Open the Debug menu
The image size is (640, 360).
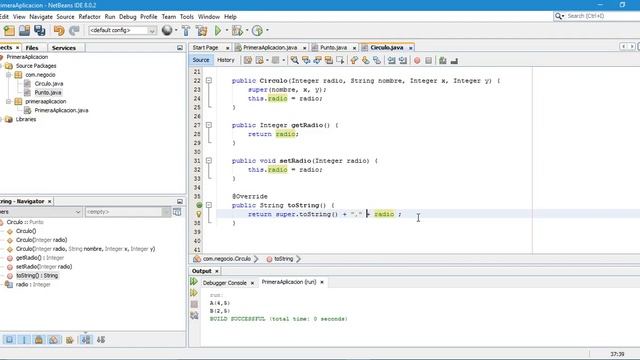pyautogui.click(x=127, y=17)
